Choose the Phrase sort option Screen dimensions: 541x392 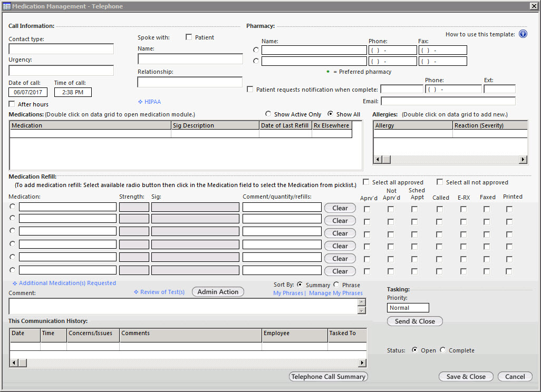point(336,285)
